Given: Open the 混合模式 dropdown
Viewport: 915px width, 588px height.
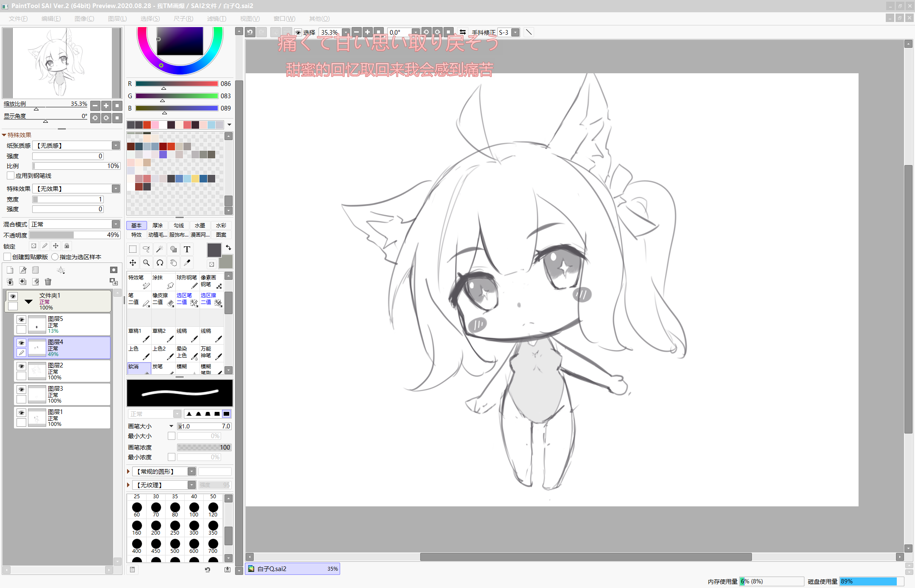Looking at the screenshot, I should coord(116,224).
